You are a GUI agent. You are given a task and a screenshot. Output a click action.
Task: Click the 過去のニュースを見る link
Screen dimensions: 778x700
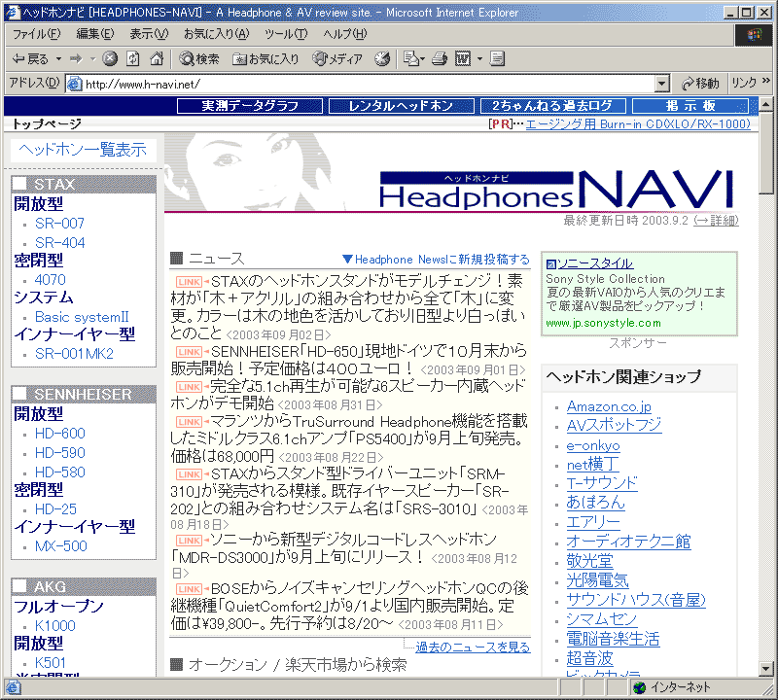pyautogui.click(x=473, y=647)
